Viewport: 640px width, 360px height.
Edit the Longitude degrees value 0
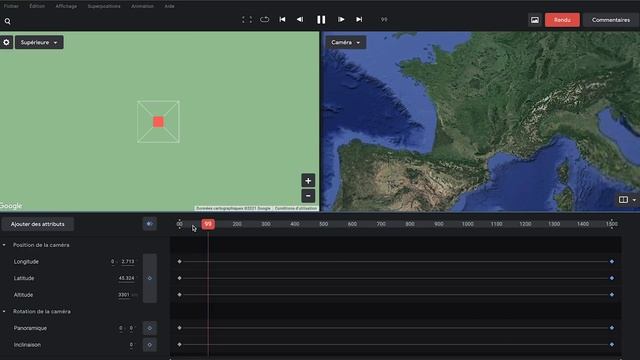coord(113,262)
